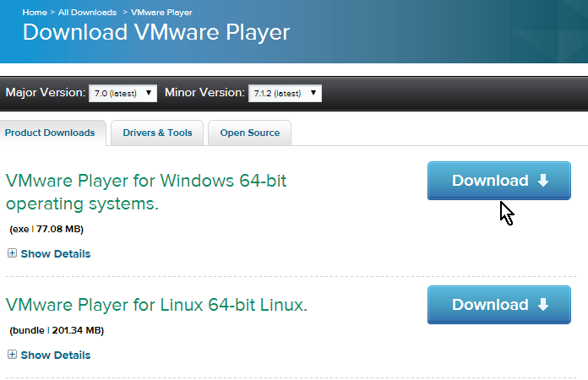This screenshot has height=380, width=588.
Task: Expand plus icon for Linux details
Action: point(12,354)
